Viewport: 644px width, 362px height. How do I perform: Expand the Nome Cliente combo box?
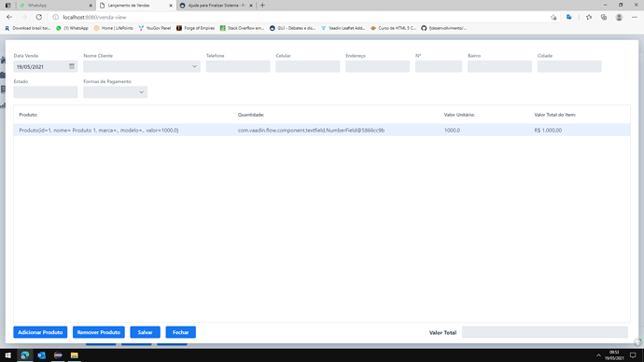click(142, 66)
